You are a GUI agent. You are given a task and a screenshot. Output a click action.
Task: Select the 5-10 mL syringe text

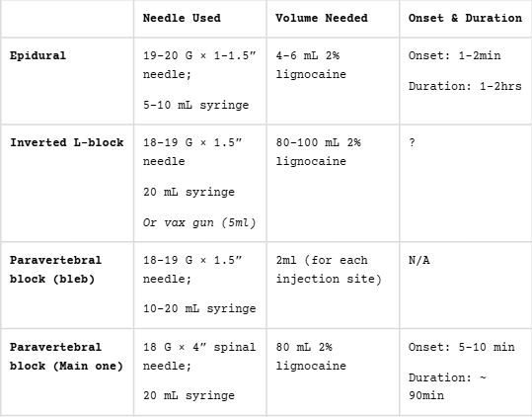pyautogui.click(x=195, y=105)
